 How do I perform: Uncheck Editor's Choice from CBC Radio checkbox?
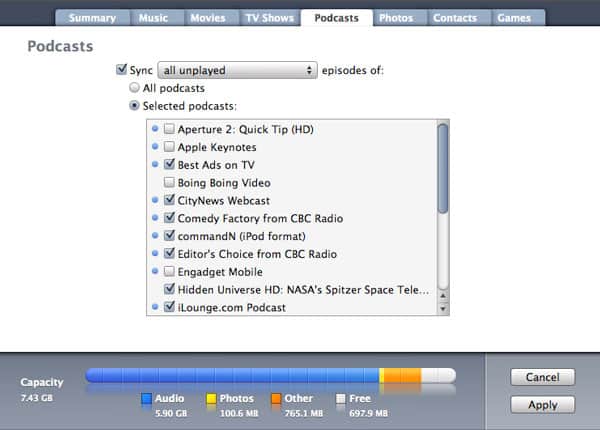click(x=169, y=253)
